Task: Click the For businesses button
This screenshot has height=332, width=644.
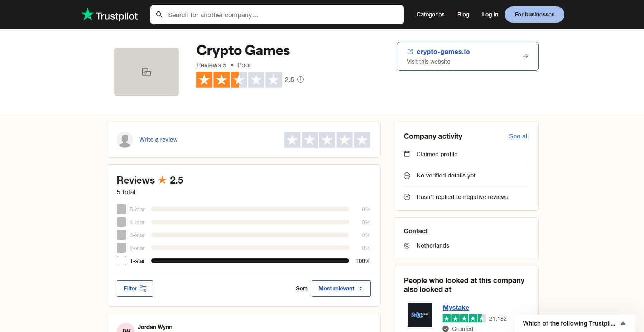Action: [534, 14]
